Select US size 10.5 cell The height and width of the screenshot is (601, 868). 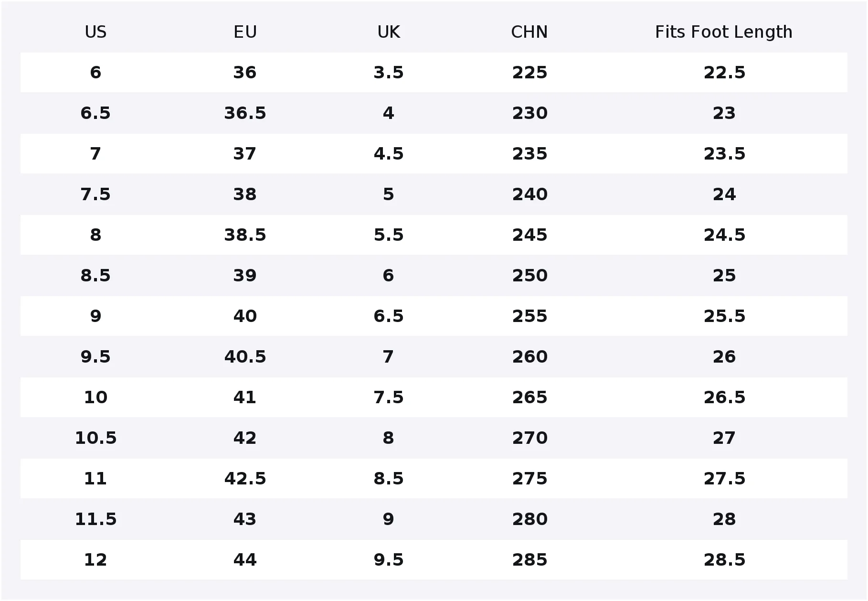pos(95,438)
